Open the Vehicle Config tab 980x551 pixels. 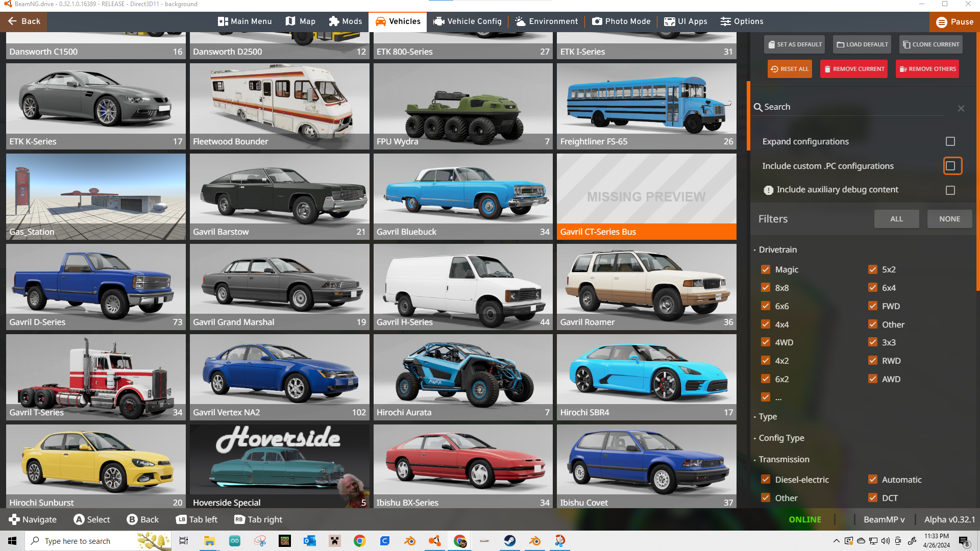[468, 21]
